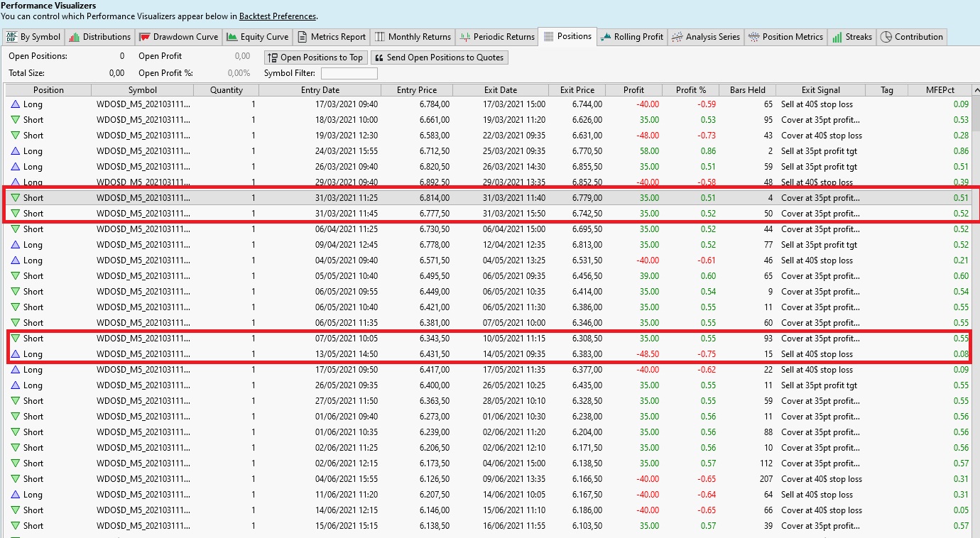Open the Analysis Series tab
This screenshot has height=538, width=980.
pos(705,37)
